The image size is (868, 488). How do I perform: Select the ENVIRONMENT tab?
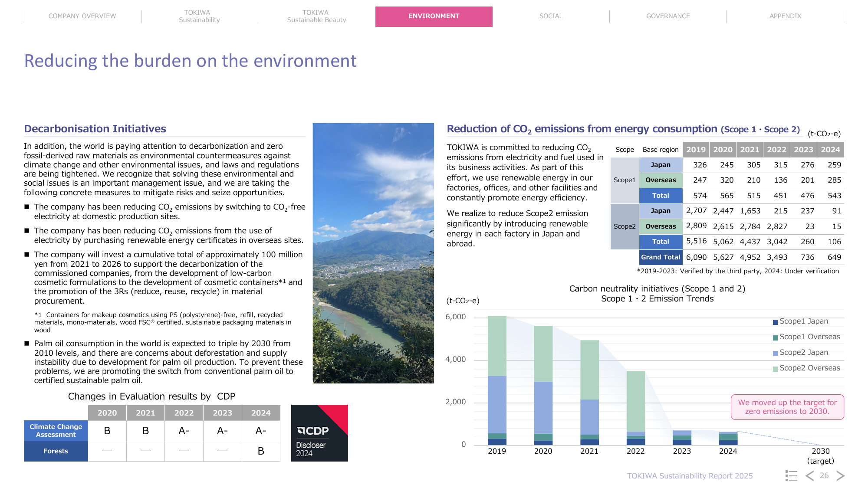tap(434, 16)
